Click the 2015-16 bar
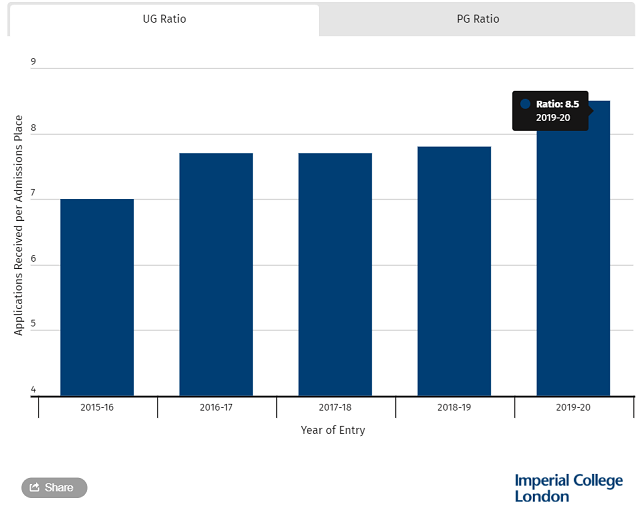640x516 pixels. pyautogui.click(x=97, y=298)
